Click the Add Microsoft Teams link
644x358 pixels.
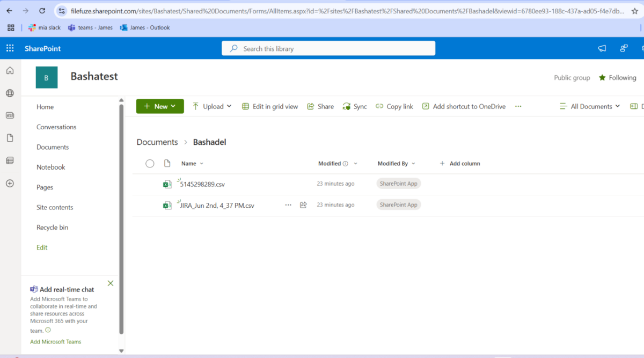55,341
